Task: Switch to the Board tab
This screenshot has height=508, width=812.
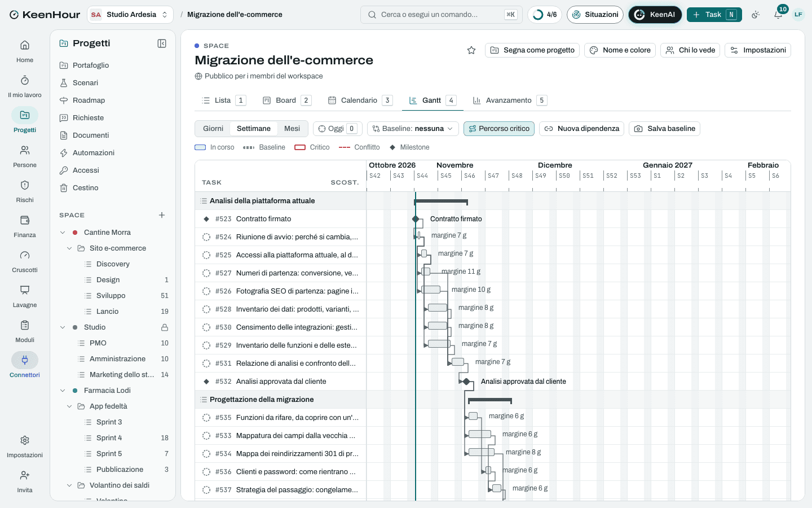Action: 287,100
